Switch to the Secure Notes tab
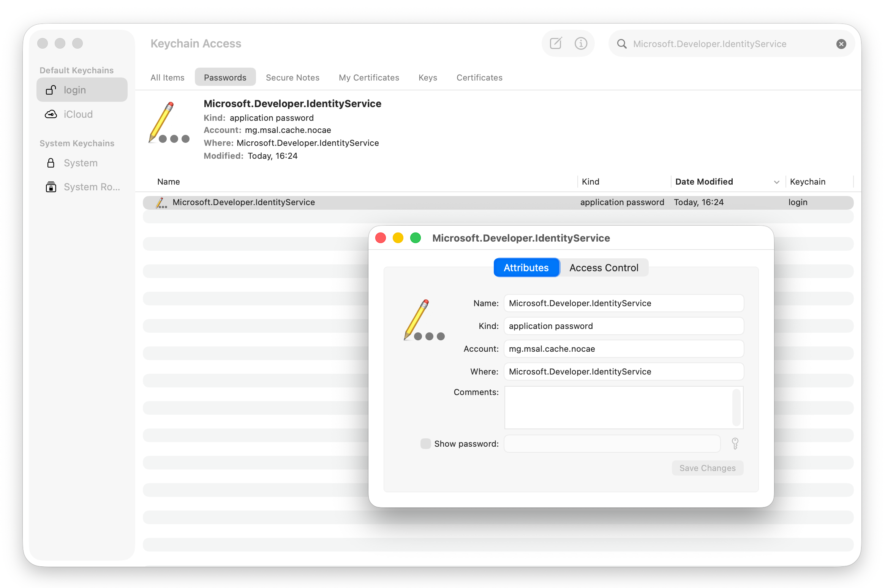This screenshot has height=588, width=885. (x=292, y=77)
